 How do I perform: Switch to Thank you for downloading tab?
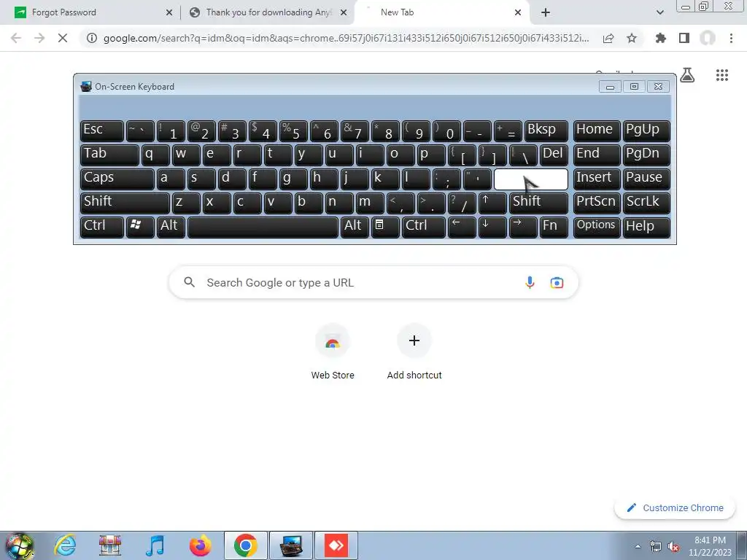pyautogui.click(x=268, y=12)
